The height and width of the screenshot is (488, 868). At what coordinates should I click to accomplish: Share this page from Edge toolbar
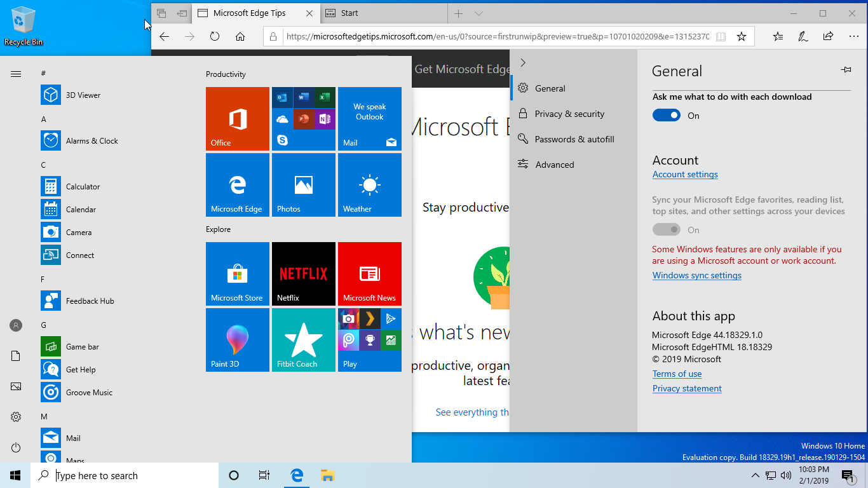pos(828,37)
